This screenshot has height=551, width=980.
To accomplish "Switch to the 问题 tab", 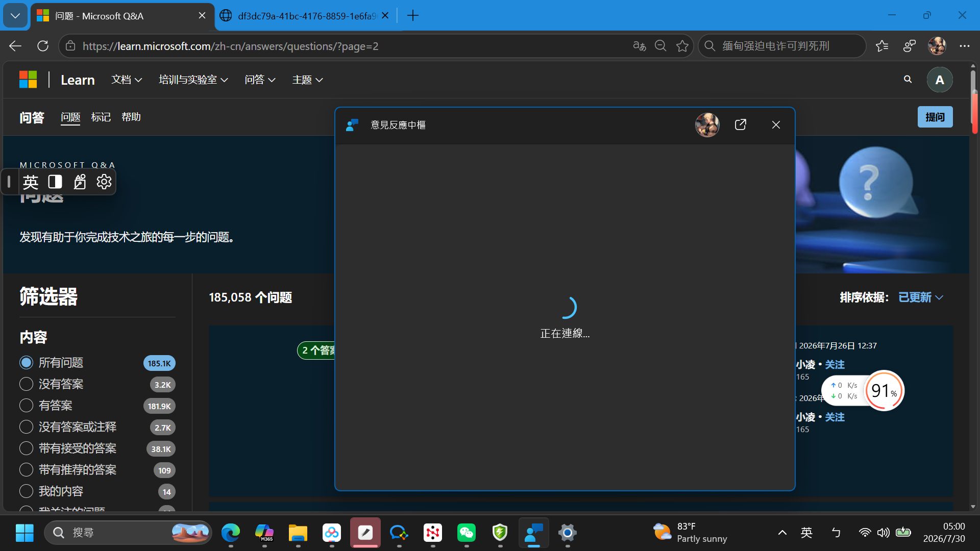I will (70, 117).
